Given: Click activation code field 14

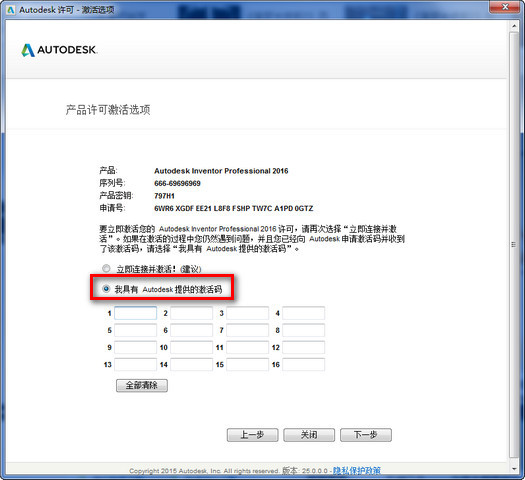Looking at the screenshot, I should click(x=191, y=365).
